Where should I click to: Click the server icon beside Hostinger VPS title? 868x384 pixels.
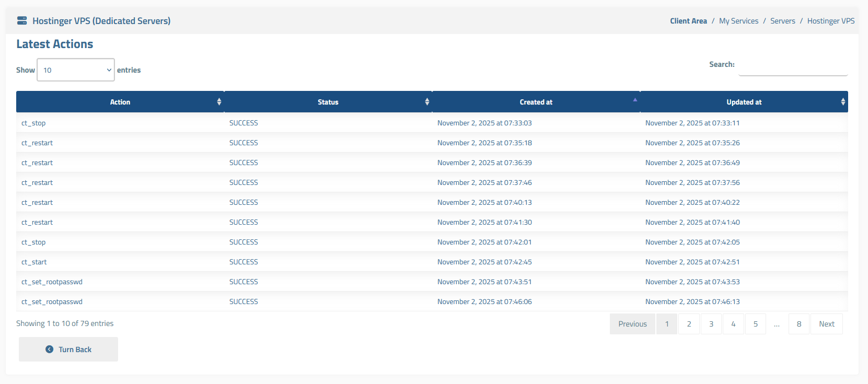click(22, 21)
